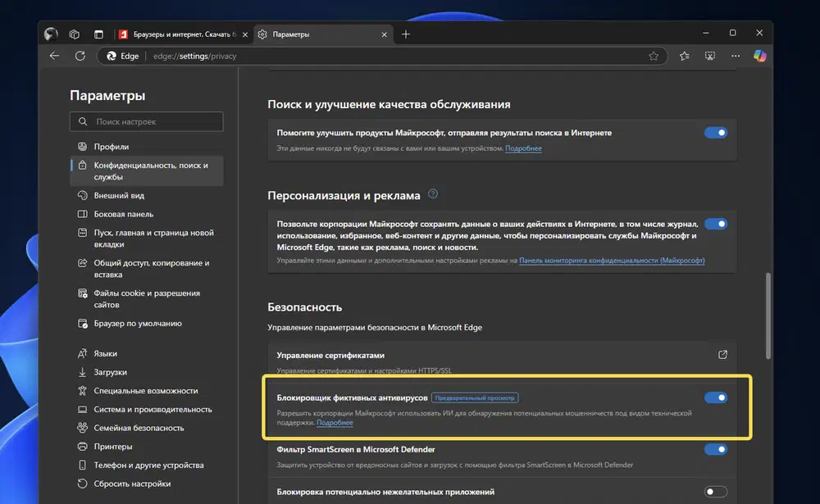
Task: Open Браузер по умолчанию section
Action: coord(147,323)
